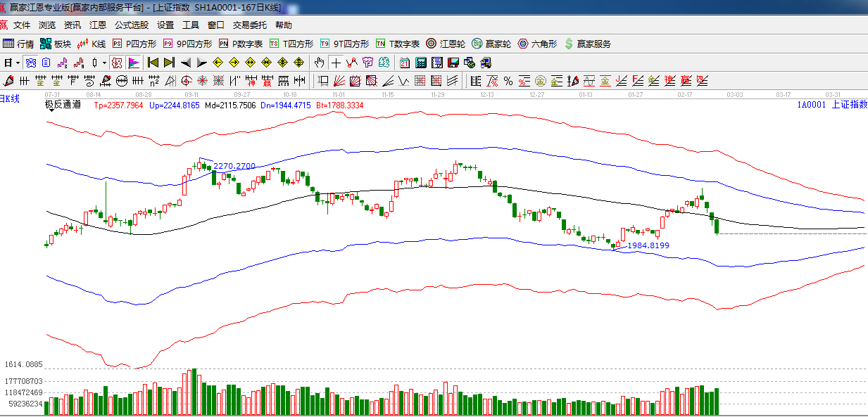Click the 2270.2700 high price label
Viewport: 868px width, 417px height.
(x=234, y=166)
